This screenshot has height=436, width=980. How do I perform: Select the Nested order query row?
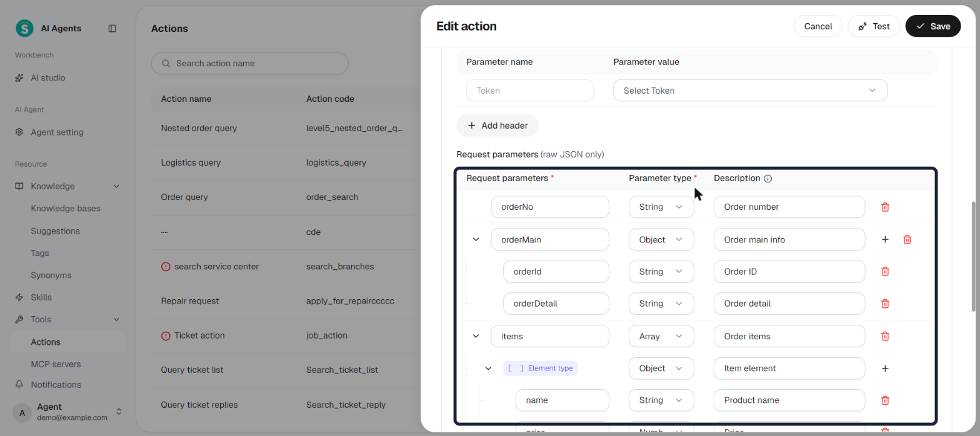pyautogui.click(x=286, y=128)
